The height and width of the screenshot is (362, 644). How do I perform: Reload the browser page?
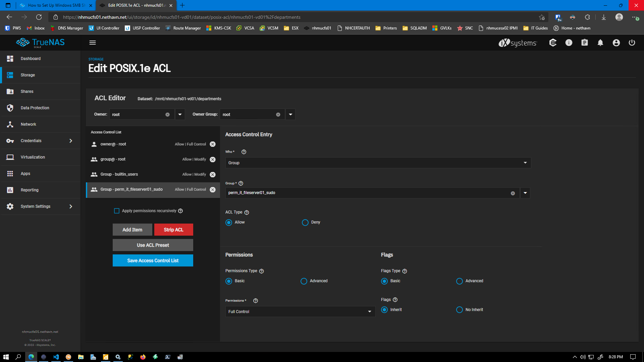pyautogui.click(x=39, y=17)
